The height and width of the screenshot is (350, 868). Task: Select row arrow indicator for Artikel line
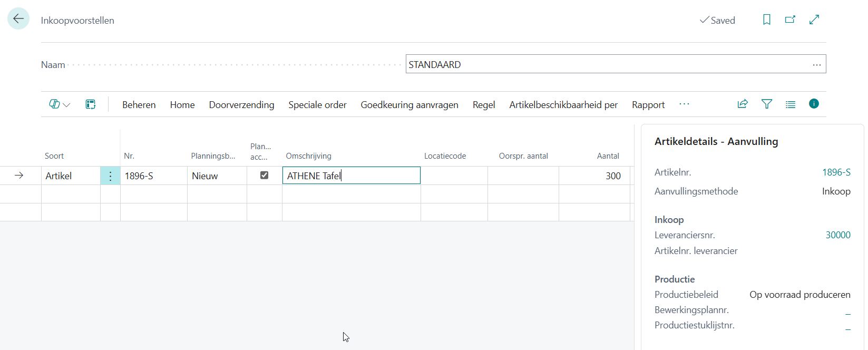point(19,176)
